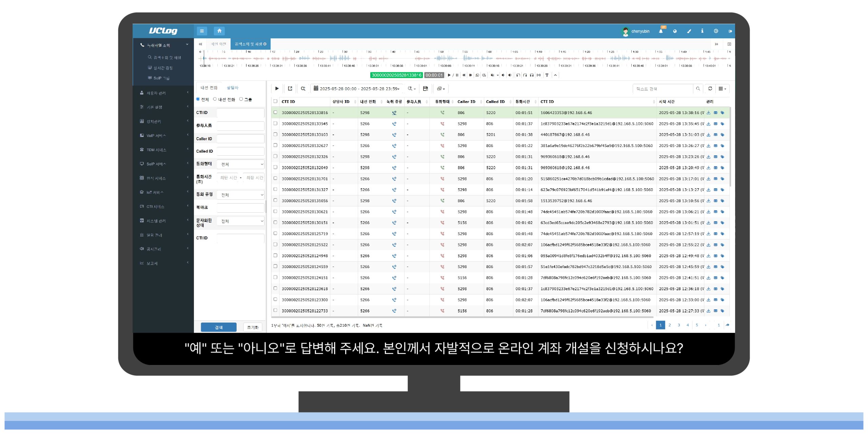Click the home icon in header
This screenshot has height=442, width=868.
click(x=219, y=31)
